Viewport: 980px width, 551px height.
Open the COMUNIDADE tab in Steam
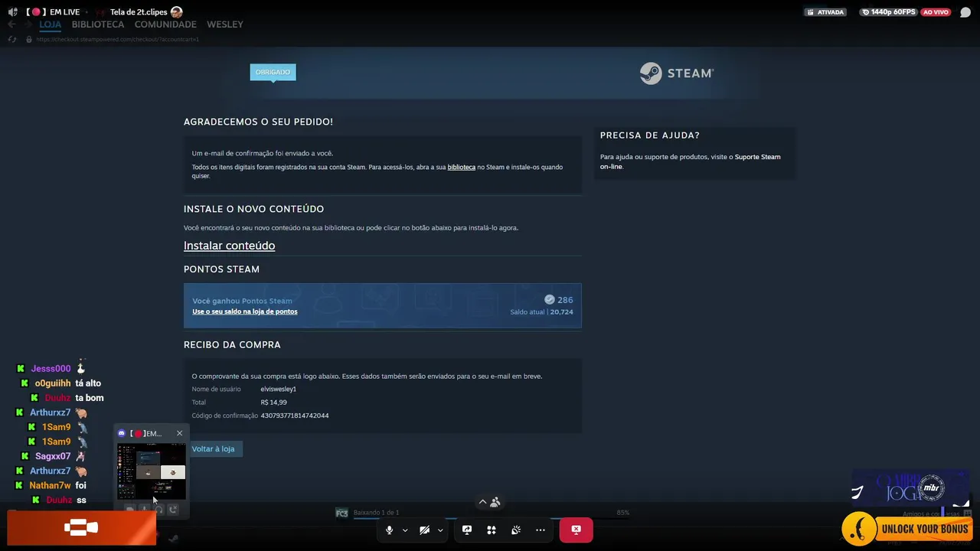[x=165, y=24]
